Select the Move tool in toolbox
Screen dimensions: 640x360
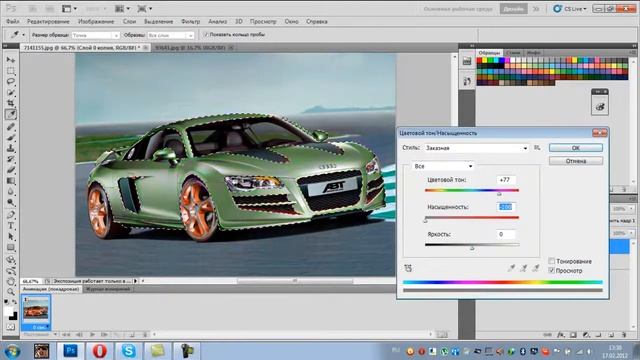point(11,60)
